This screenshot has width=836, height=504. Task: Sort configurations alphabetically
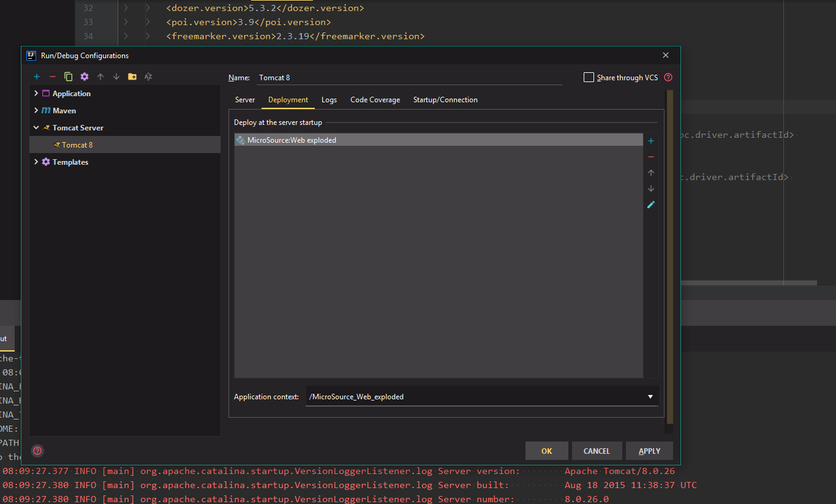148,76
